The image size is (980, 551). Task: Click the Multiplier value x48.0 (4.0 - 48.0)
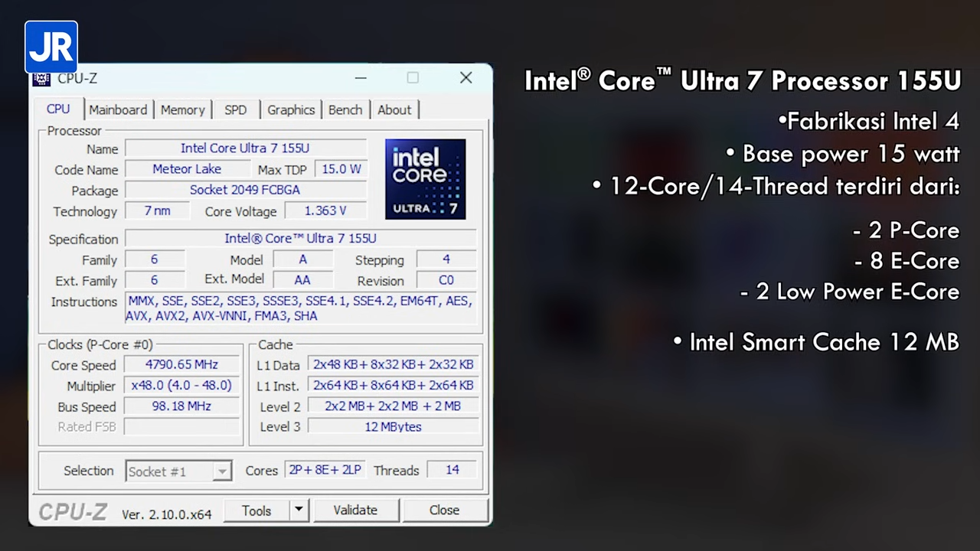coord(181,386)
